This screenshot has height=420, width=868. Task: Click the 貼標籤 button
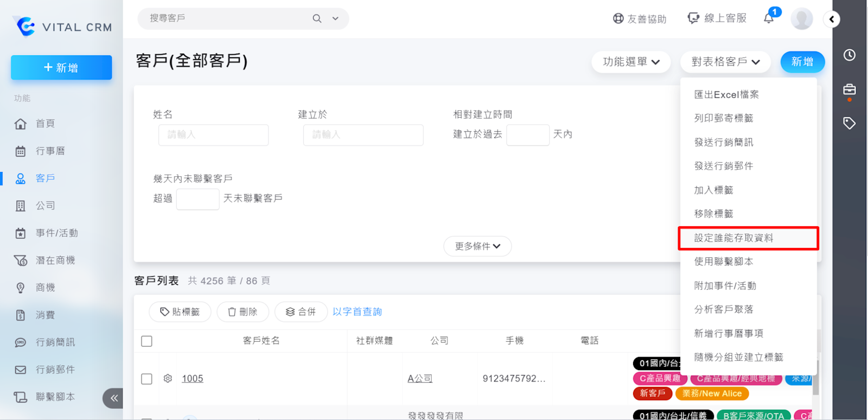pyautogui.click(x=180, y=312)
